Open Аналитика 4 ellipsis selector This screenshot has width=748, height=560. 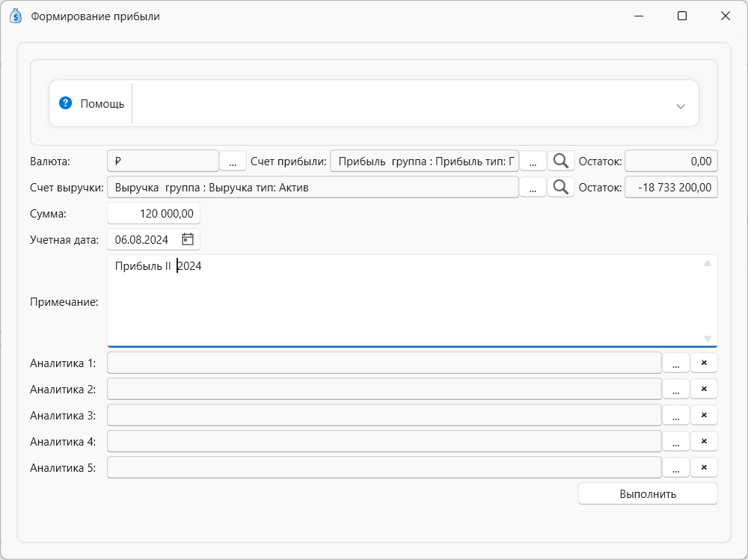(676, 441)
